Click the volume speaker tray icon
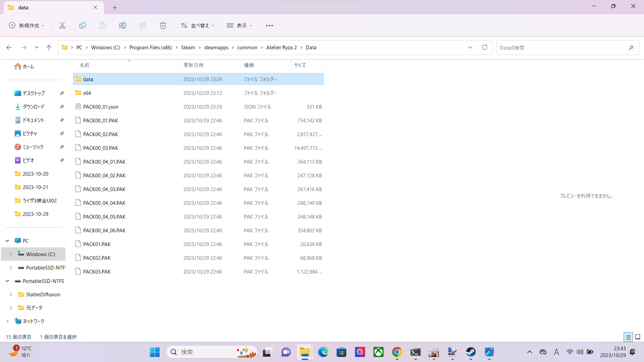The width and height of the screenshot is (644, 362). click(580, 352)
